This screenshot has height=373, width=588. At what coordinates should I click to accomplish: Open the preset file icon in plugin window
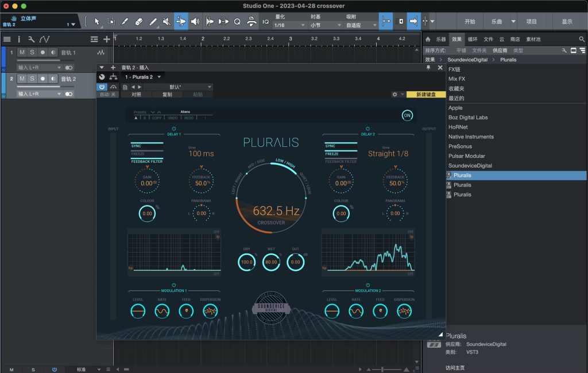pyautogui.click(x=125, y=87)
